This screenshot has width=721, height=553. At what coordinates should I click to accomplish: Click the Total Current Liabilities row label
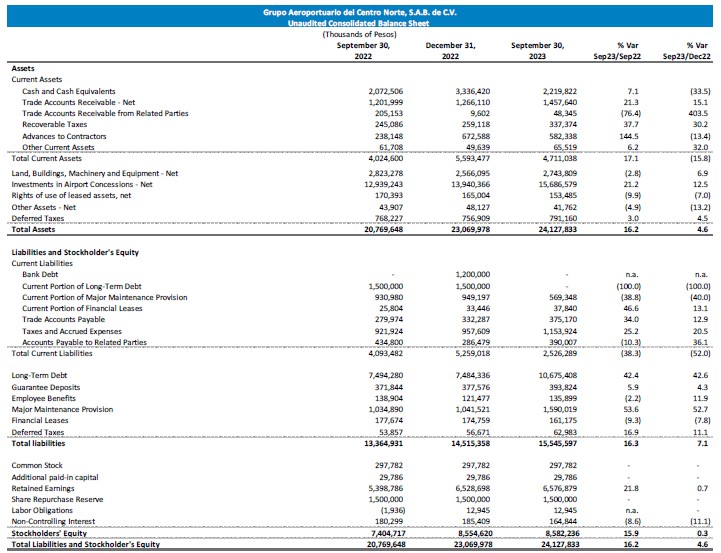coord(57,353)
